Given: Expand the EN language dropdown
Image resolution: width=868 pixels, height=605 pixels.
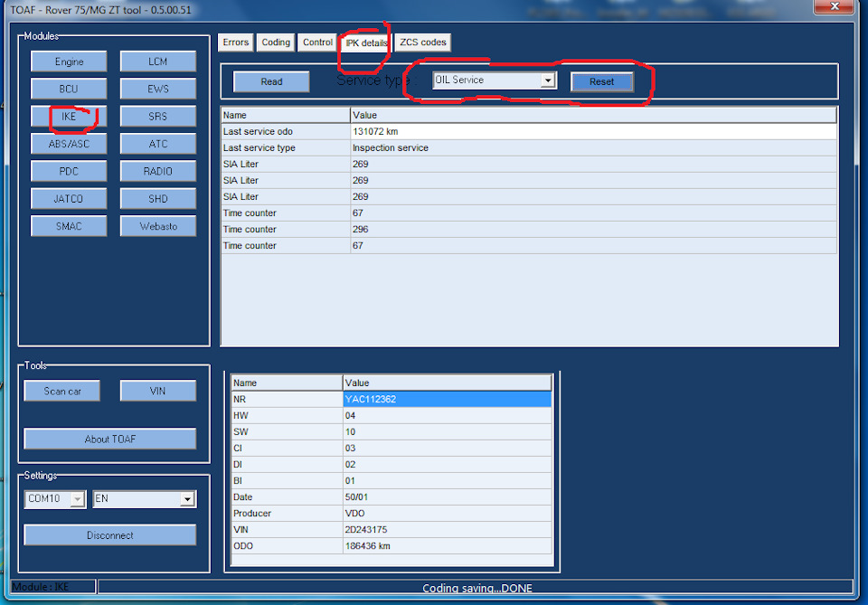Looking at the screenshot, I should click(x=188, y=499).
